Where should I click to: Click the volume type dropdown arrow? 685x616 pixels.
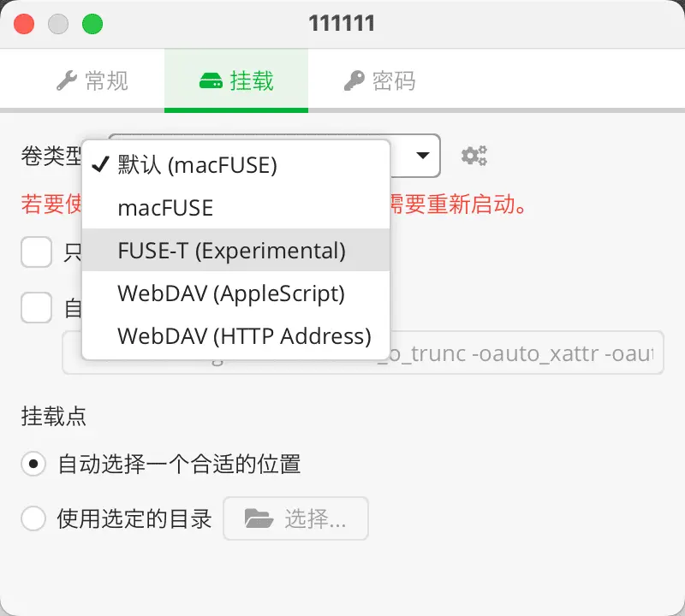click(422, 156)
